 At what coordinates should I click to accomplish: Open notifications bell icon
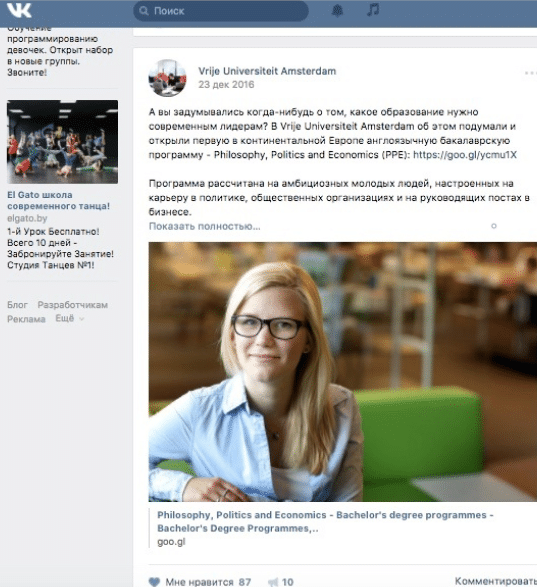click(337, 10)
